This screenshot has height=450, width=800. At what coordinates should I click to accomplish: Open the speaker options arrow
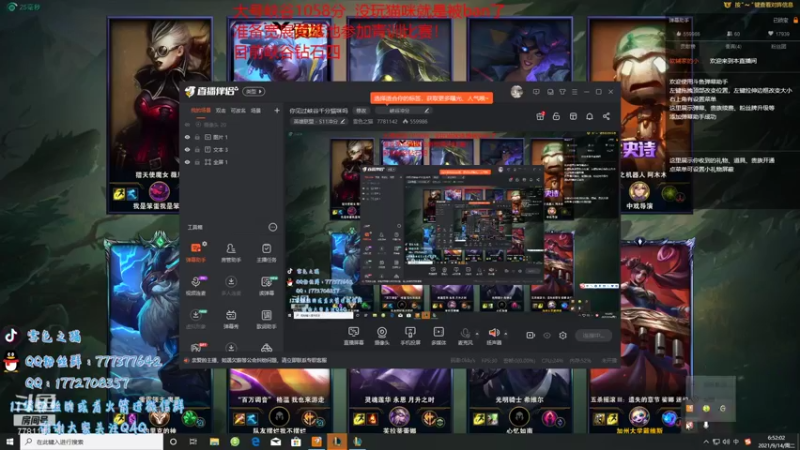(x=506, y=334)
